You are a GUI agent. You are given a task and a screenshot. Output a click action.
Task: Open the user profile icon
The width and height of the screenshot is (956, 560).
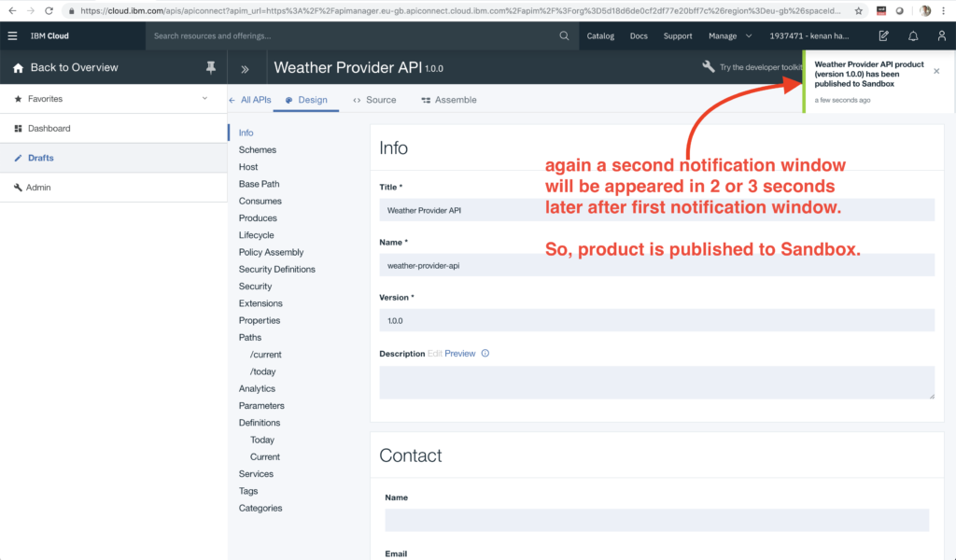(941, 36)
